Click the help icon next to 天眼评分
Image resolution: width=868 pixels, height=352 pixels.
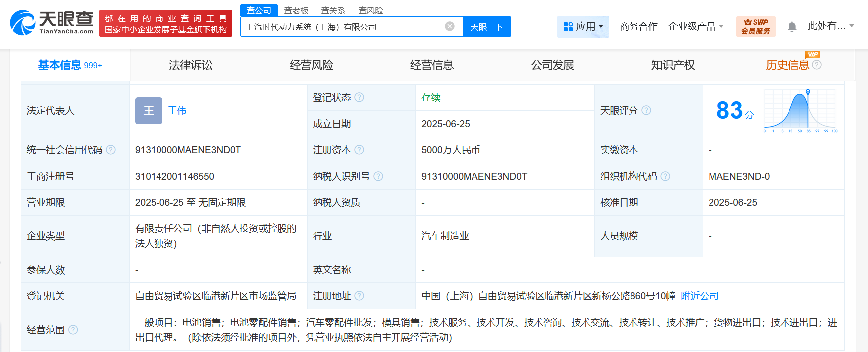pos(646,110)
